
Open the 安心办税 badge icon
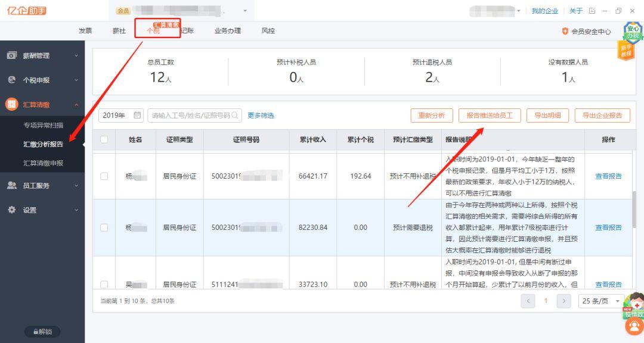[x=633, y=32]
